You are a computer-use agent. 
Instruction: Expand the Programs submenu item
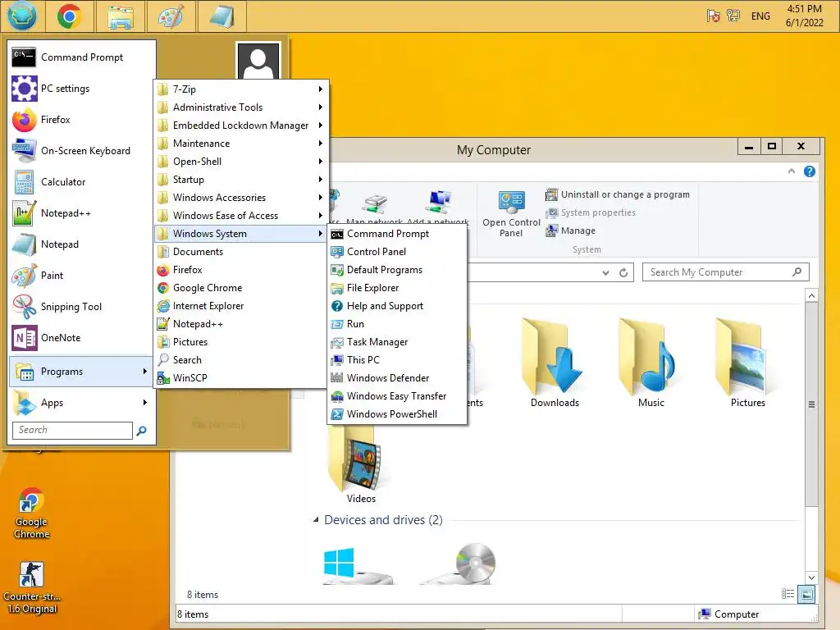pos(81,372)
